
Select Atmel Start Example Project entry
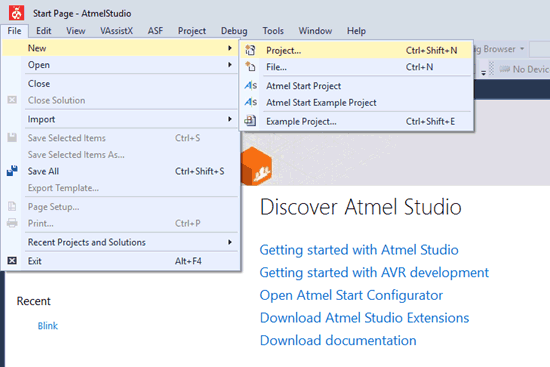[356, 102]
